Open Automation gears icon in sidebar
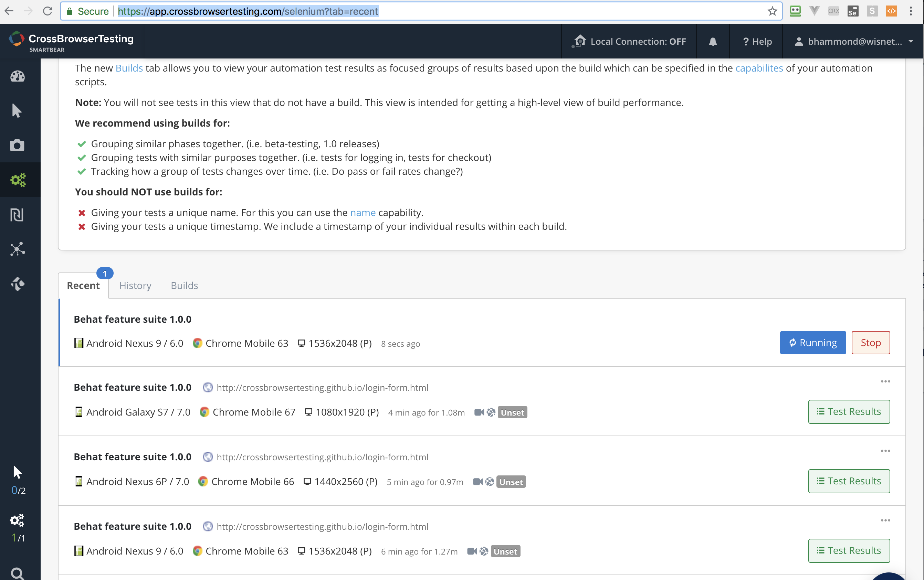The image size is (924, 580). [x=18, y=180]
